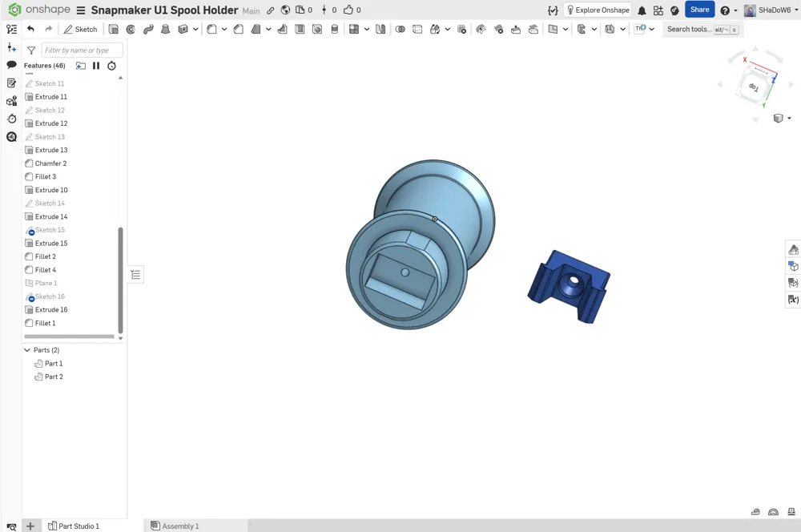This screenshot has height=532, width=801.
Task: Select the Move face tool
Action: (x=516, y=29)
